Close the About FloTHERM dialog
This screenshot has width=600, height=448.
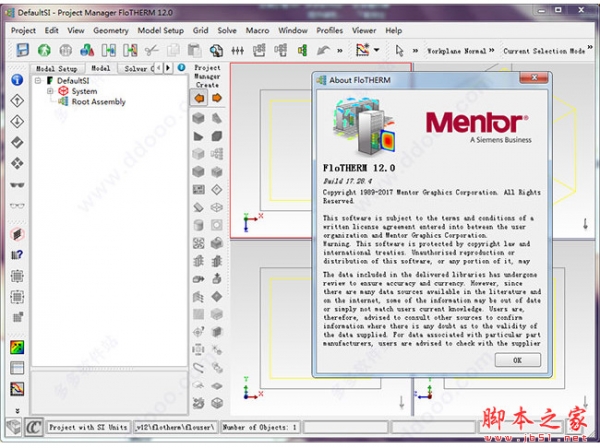(x=534, y=78)
